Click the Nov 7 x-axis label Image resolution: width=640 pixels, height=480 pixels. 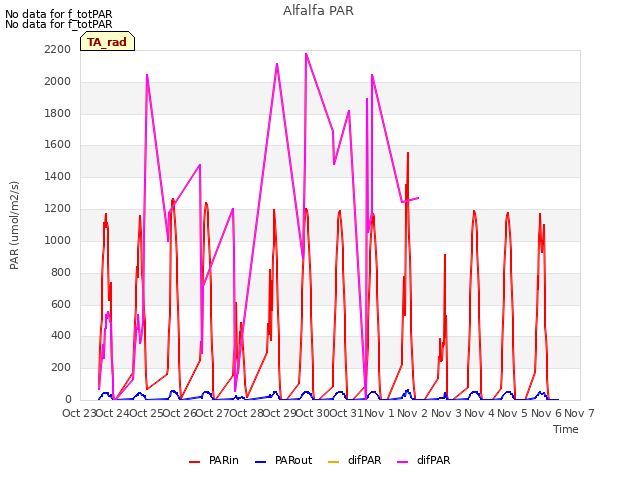pyautogui.click(x=579, y=413)
